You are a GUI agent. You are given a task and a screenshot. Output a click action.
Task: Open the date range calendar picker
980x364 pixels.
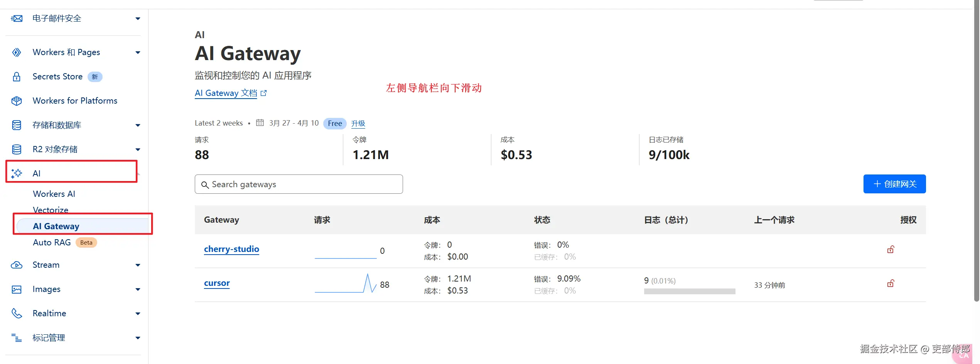click(260, 123)
